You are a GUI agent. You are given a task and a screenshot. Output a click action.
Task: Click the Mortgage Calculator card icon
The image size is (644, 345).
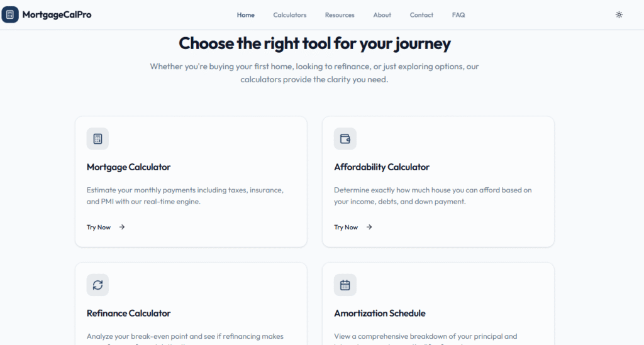(97, 139)
